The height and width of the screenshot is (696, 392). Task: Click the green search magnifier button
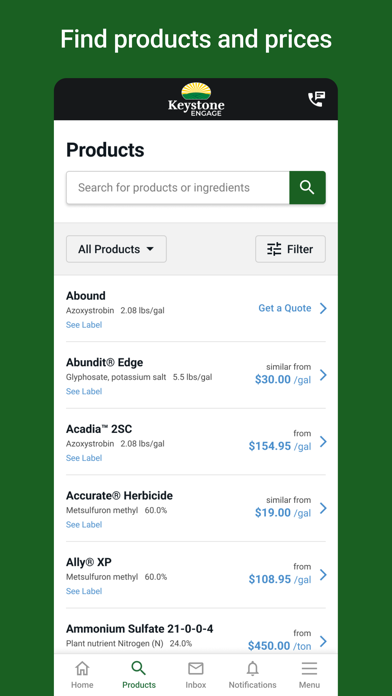point(307,187)
